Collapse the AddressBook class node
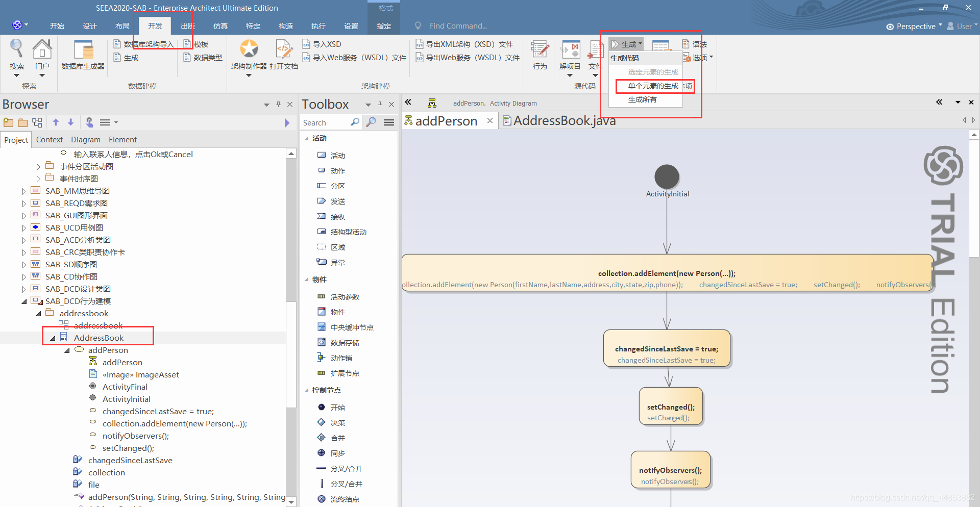The width and height of the screenshot is (980, 507). click(x=53, y=338)
